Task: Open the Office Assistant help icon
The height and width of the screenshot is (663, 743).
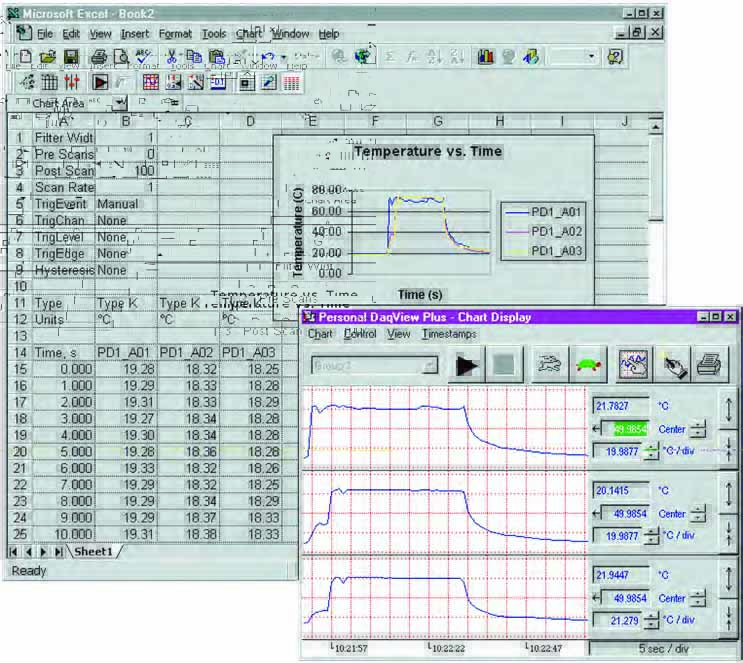Action: coord(616,57)
